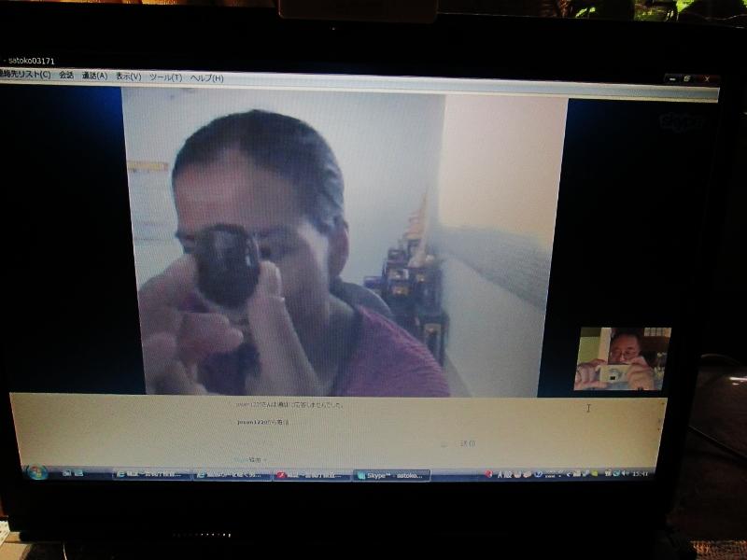The image size is (747, 560).
Task: Open the ヘルプ(H) menu
Action: pyautogui.click(x=206, y=78)
